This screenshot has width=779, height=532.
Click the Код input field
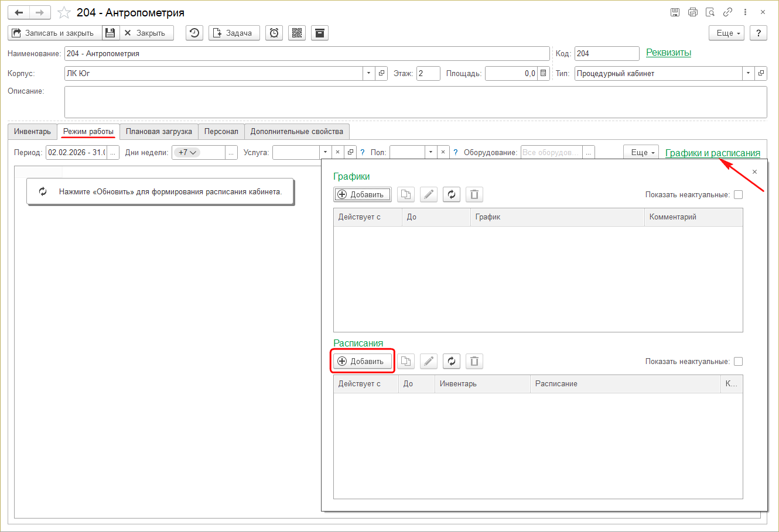pyautogui.click(x=607, y=53)
